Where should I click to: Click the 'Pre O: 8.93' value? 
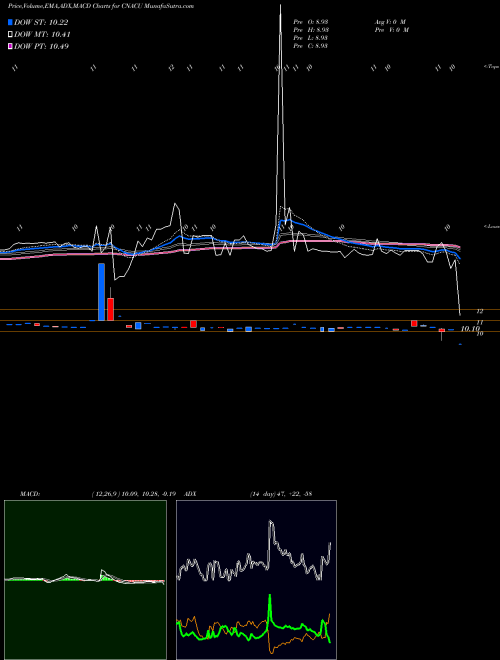pos(311,22)
